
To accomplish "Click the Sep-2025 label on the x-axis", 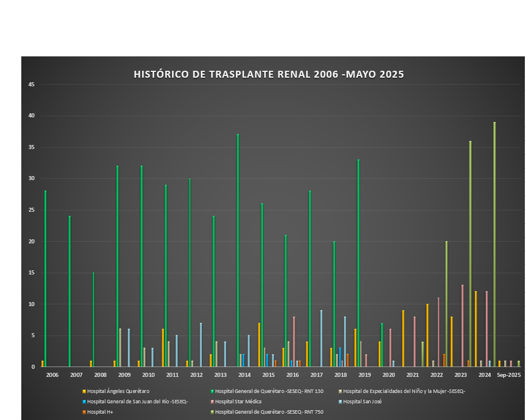I will (509, 375).
